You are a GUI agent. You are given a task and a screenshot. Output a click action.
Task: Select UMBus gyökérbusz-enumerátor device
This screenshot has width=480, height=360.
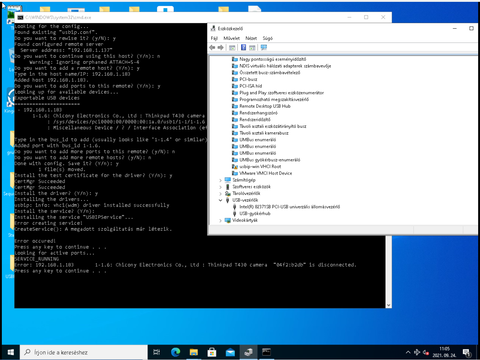[269, 160]
